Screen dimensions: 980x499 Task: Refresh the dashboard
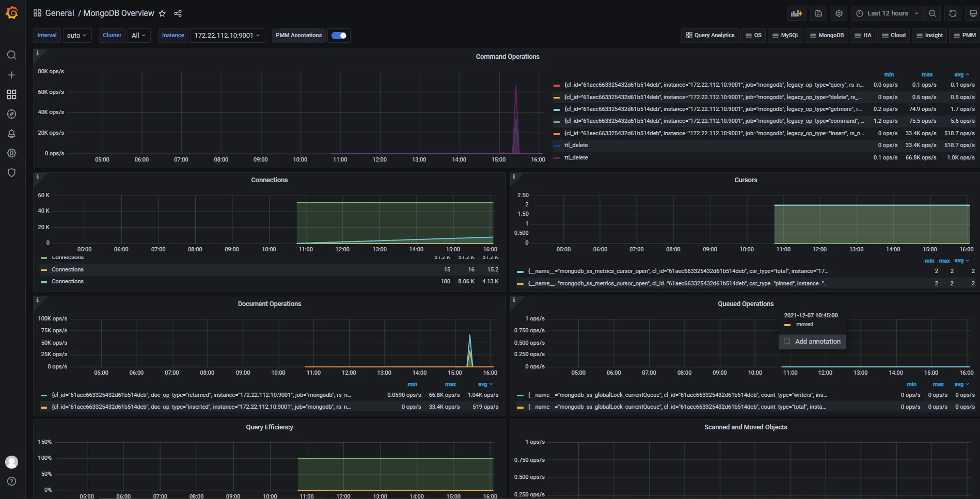pos(953,13)
